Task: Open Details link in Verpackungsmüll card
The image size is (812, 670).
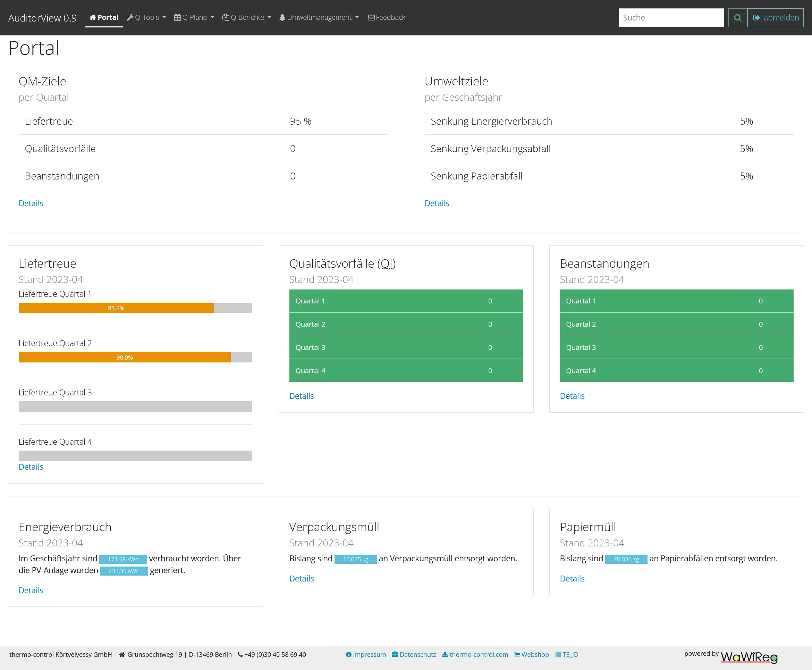Action: coord(302,579)
